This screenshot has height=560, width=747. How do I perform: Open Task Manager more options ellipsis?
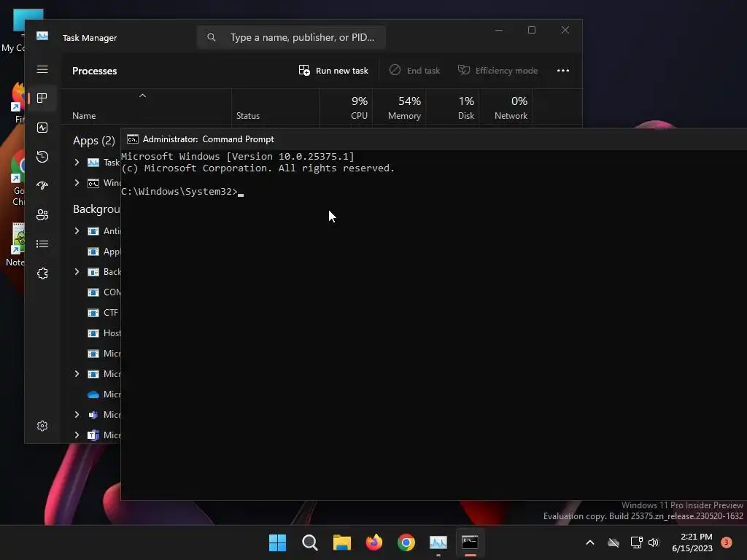pos(563,71)
